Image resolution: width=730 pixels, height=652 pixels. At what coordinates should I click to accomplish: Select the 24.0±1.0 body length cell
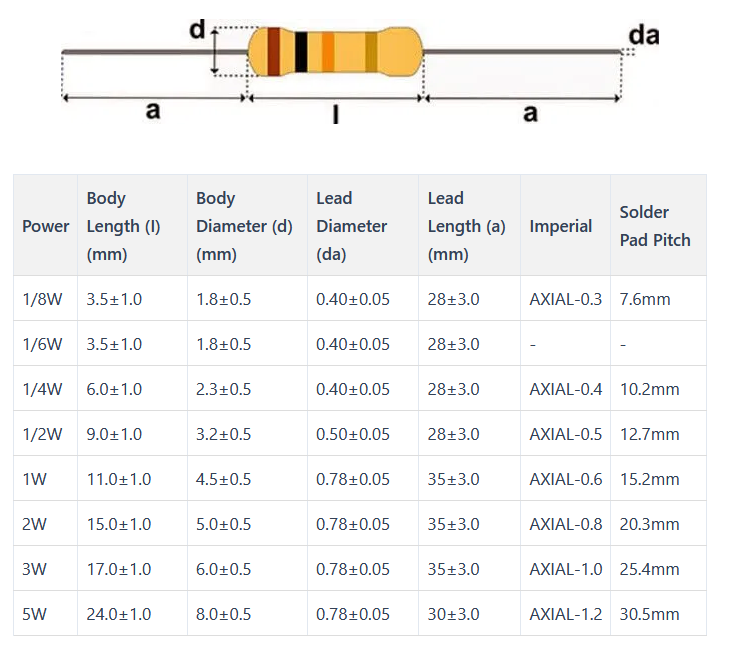coord(119,614)
